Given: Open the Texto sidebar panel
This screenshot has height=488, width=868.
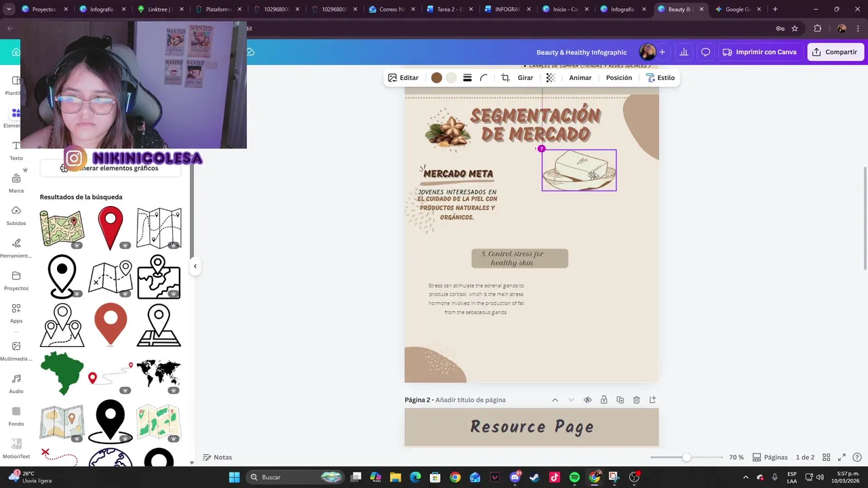Looking at the screenshot, I should 16,150.
